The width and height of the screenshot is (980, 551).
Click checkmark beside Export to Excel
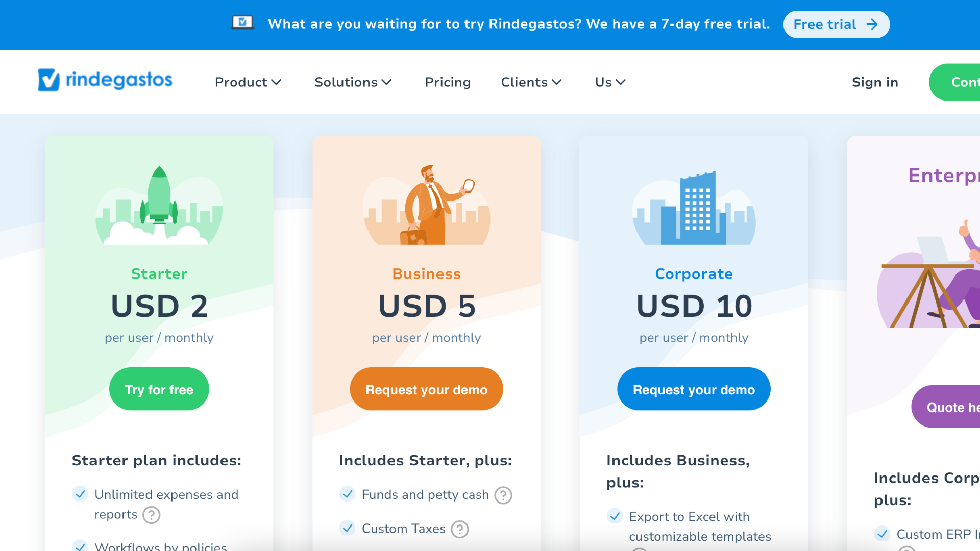615,516
